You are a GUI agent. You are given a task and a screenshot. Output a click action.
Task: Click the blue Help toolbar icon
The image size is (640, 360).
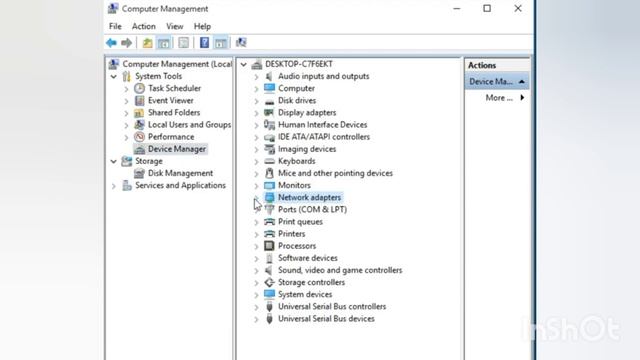204,42
